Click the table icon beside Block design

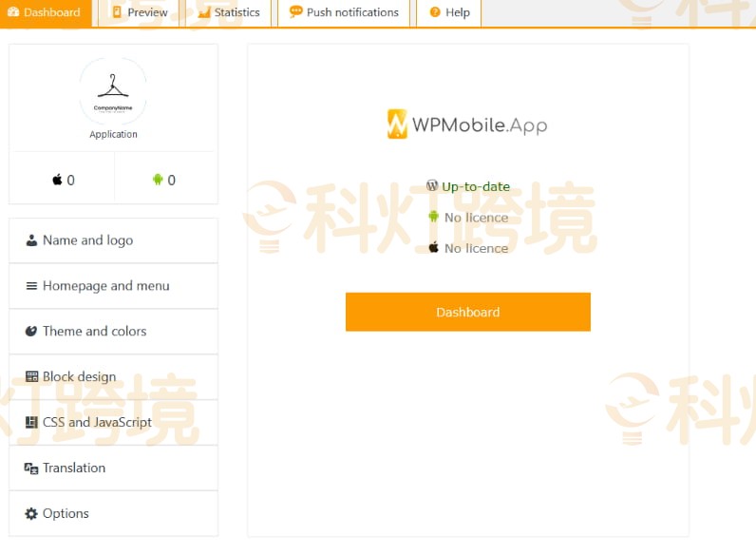tap(31, 376)
